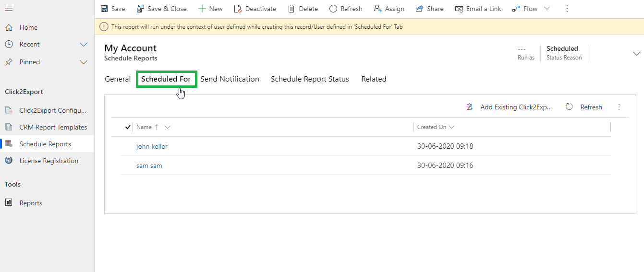Open the Flow dropdown arrow
This screenshot has height=272, width=644.
[547, 9]
